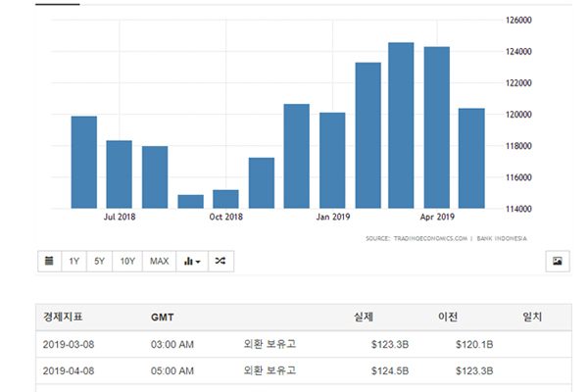Click the compare shuffle icon
This screenshot has width=588, height=392.
click(220, 261)
